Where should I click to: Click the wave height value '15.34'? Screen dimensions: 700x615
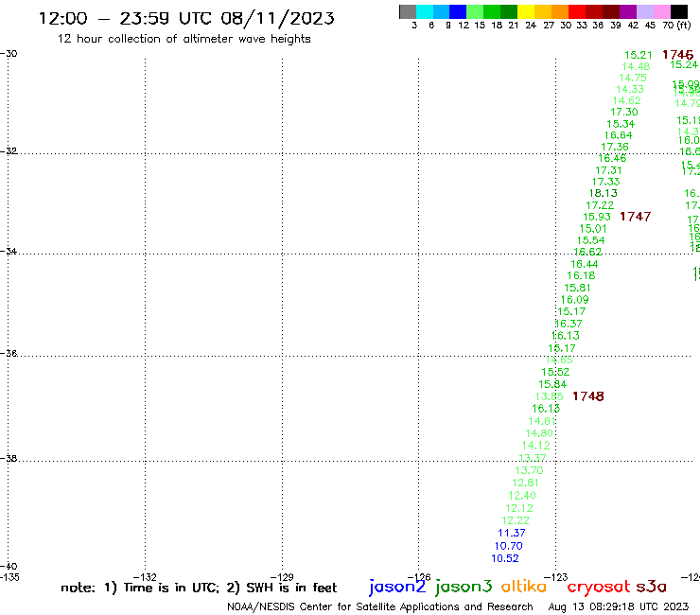621,124
